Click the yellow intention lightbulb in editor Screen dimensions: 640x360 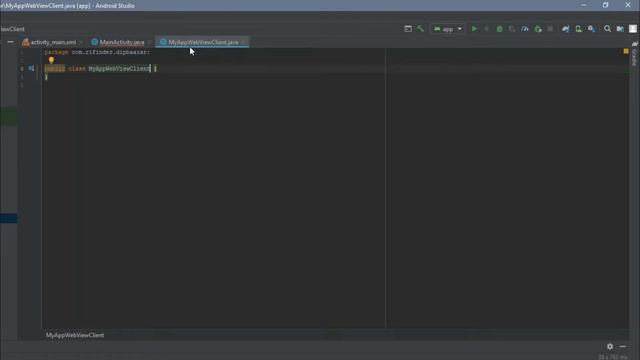tap(51, 60)
